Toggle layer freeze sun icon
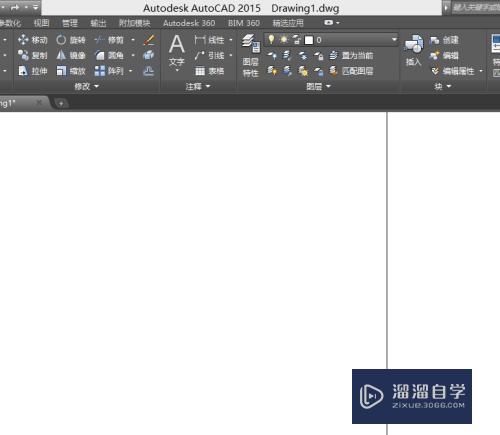Screen dimensions: 500x435 284,40
